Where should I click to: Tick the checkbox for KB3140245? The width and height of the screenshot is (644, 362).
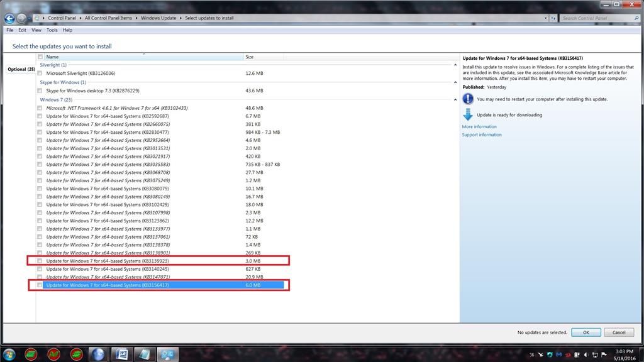(x=40, y=269)
